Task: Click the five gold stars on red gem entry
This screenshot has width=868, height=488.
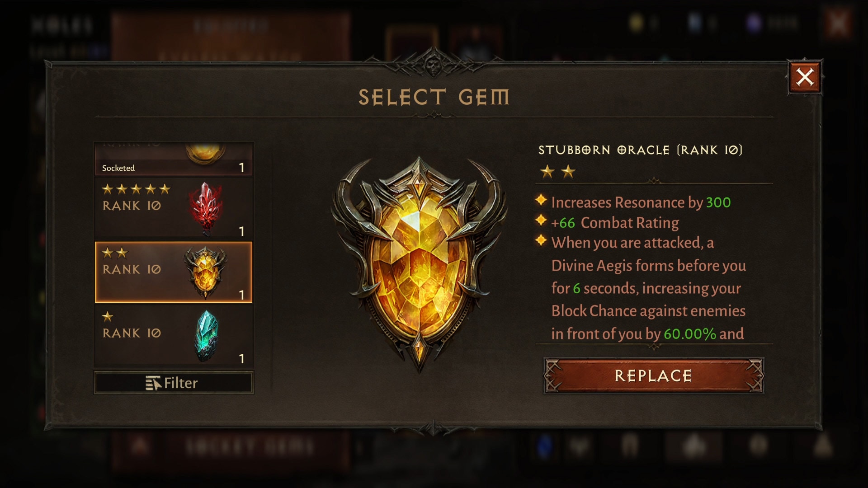Action: (136, 189)
